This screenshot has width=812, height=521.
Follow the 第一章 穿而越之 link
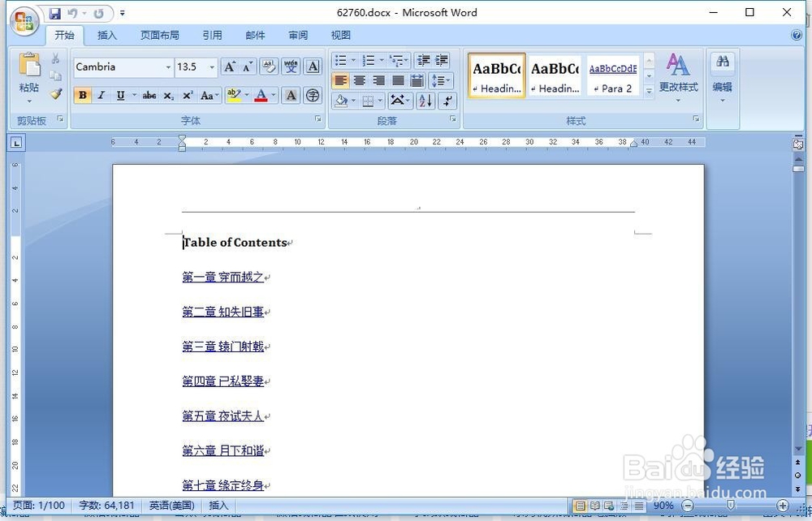point(222,277)
